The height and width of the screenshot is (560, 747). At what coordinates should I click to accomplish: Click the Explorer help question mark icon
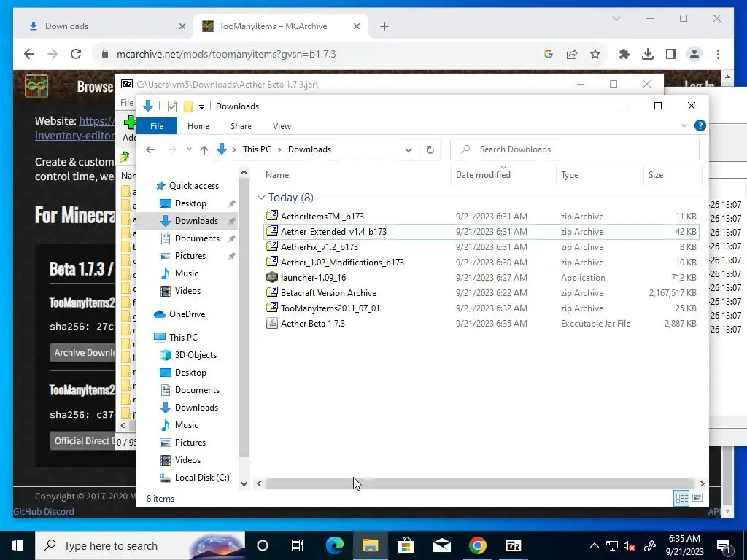700,125
